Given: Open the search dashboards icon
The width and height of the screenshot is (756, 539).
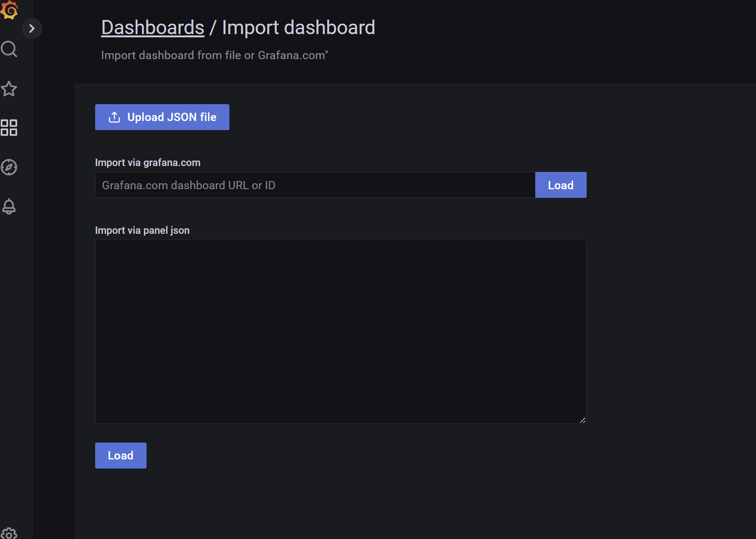Looking at the screenshot, I should 9,49.
